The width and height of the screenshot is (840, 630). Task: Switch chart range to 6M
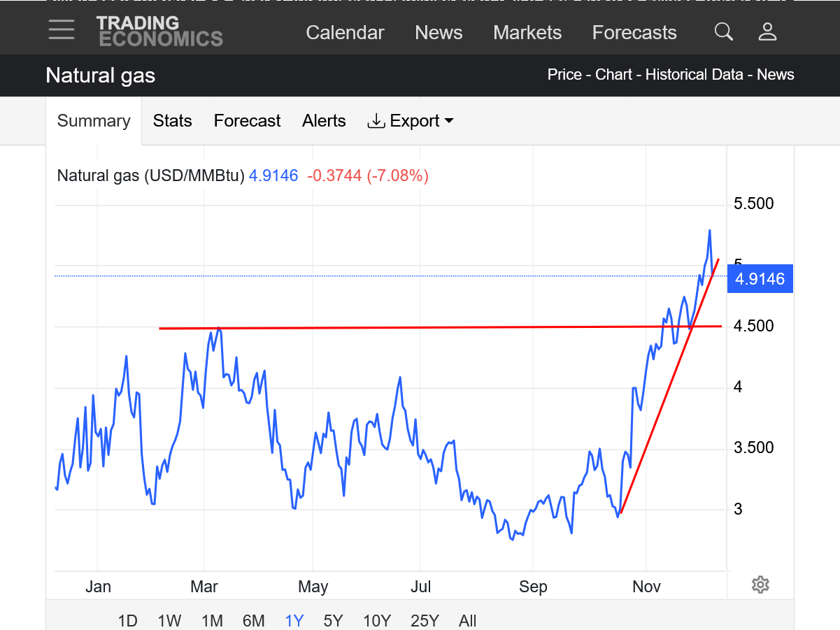(253, 620)
